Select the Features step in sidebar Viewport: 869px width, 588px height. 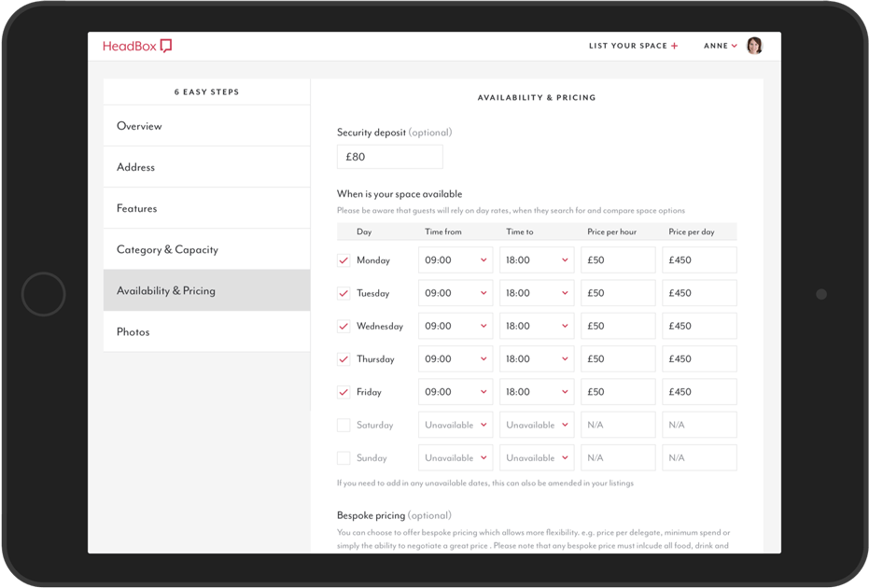[x=206, y=209]
